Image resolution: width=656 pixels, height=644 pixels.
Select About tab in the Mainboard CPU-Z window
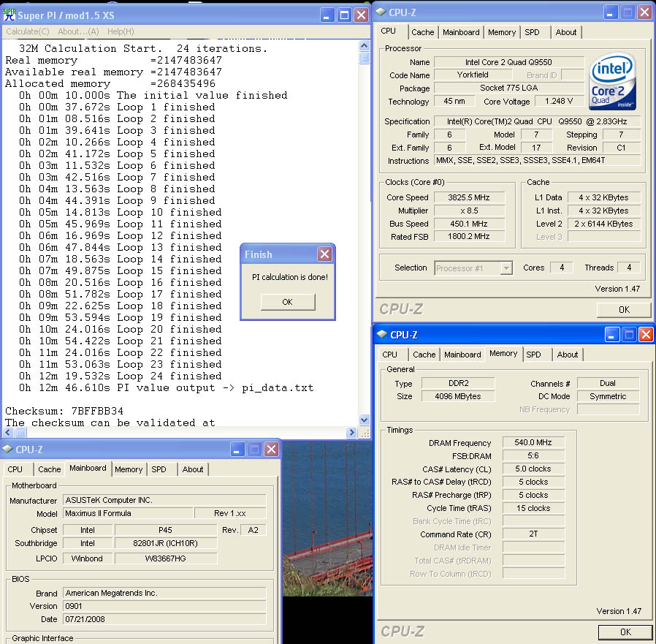[x=192, y=469]
